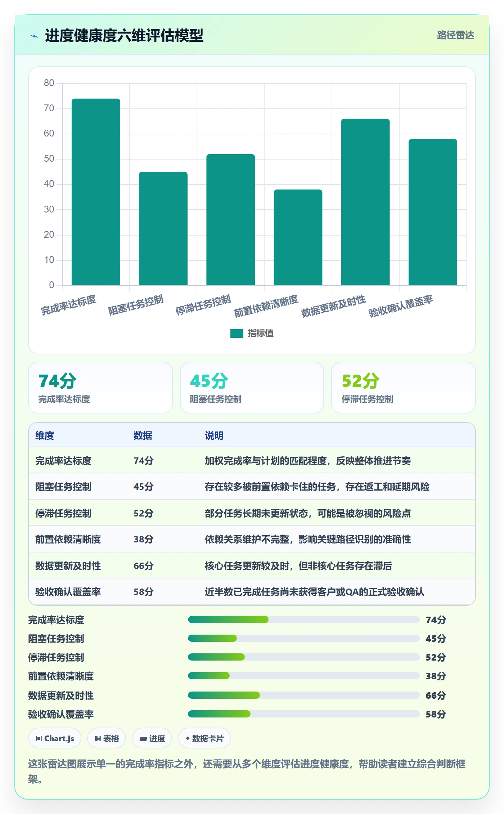Click the 指标值 legend label
Screen dimensions: 504x814
(x=261, y=334)
